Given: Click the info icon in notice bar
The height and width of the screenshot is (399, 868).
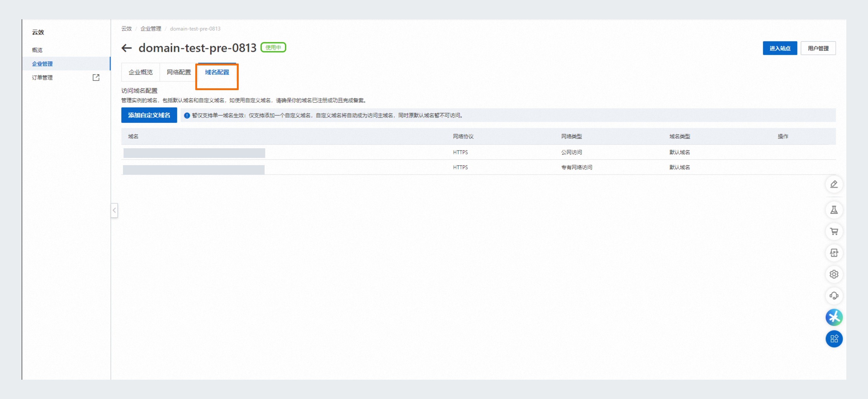Looking at the screenshot, I should pyautogui.click(x=187, y=116).
